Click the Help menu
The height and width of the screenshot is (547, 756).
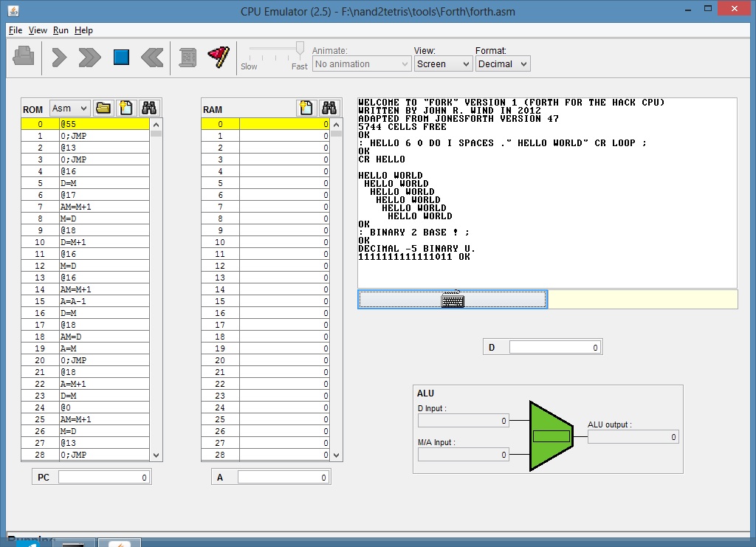[83, 30]
